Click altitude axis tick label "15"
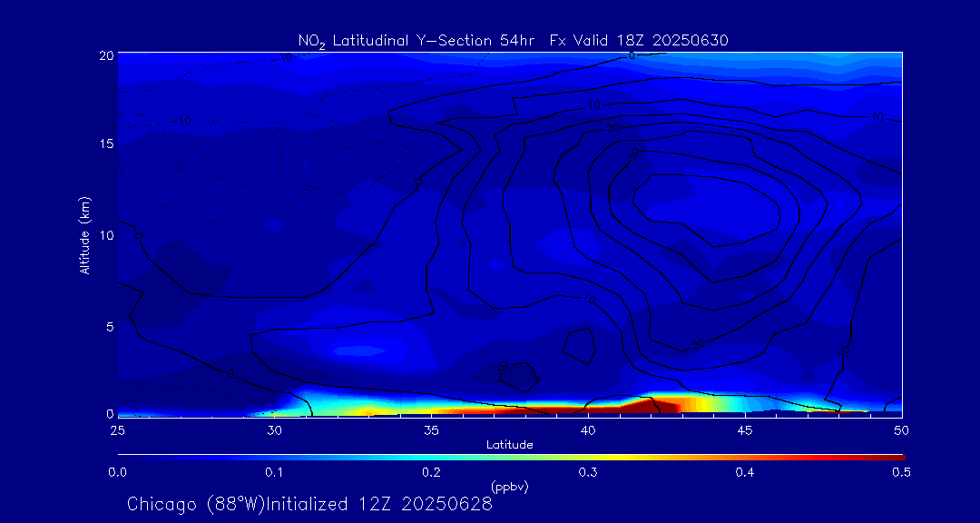Viewport: 980px width, 523px height. click(x=106, y=143)
